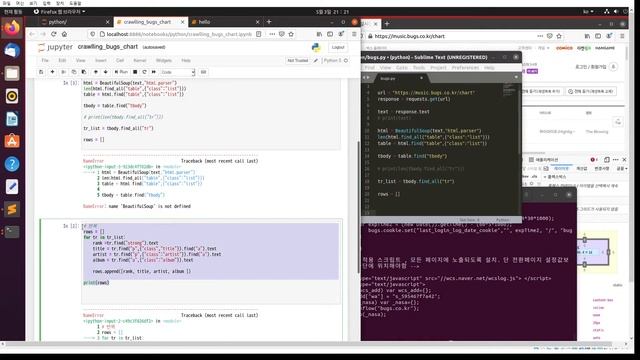640x360 pixels.
Task: Click the Not Trusted notebook button
Action: tap(298, 60)
